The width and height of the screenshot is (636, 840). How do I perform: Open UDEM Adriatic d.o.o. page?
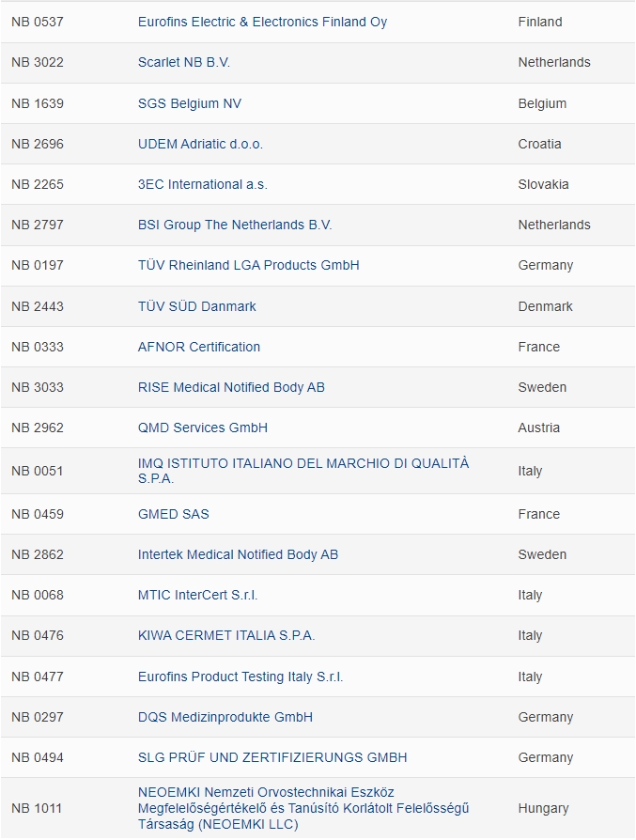(200, 144)
